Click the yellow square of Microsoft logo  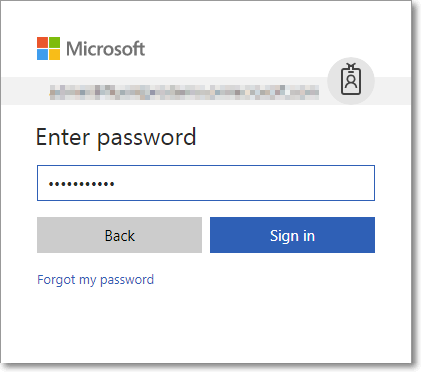[55, 55]
